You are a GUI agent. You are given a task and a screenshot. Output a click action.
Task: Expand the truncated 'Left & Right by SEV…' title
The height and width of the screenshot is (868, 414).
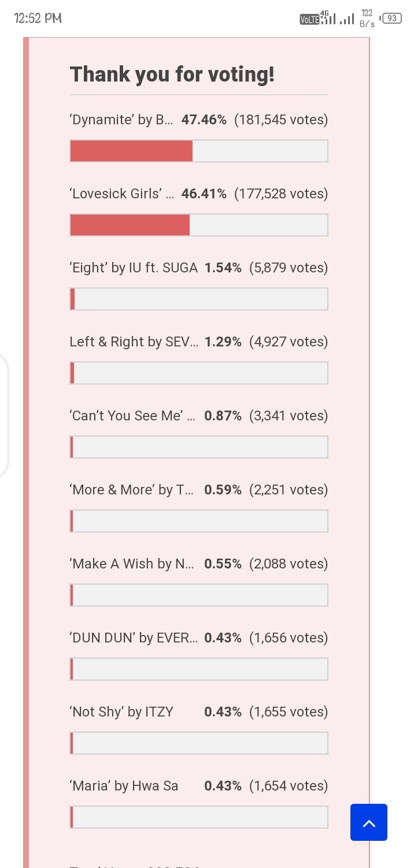[x=134, y=342]
